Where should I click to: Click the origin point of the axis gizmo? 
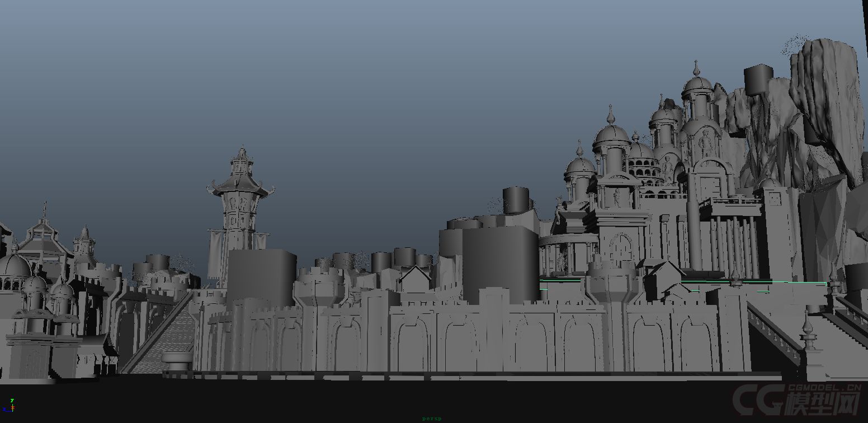[x=12, y=410]
